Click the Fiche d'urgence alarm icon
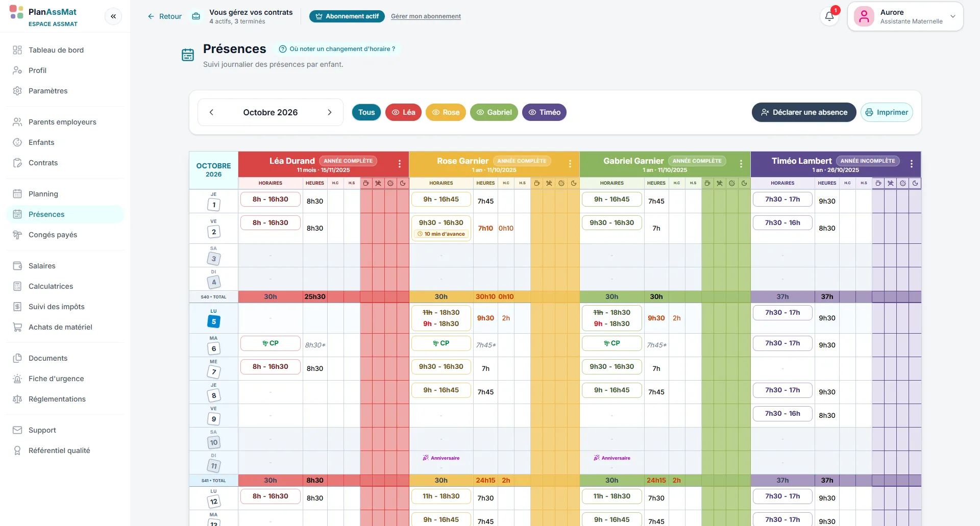980x526 pixels. pyautogui.click(x=17, y=379)
